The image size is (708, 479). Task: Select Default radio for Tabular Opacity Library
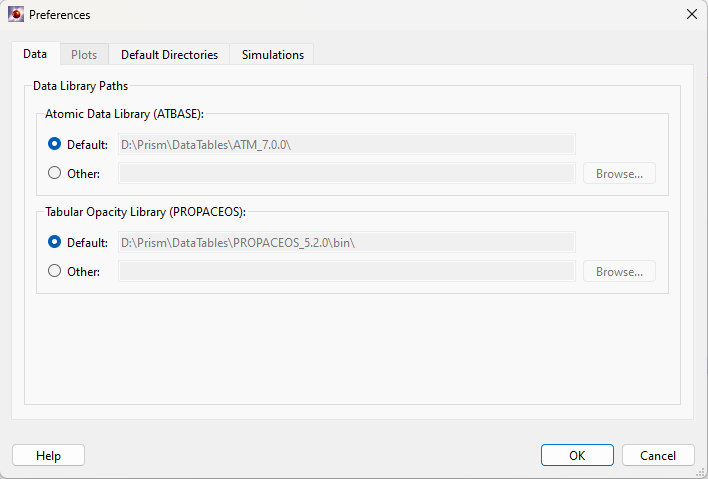[54, 242]
